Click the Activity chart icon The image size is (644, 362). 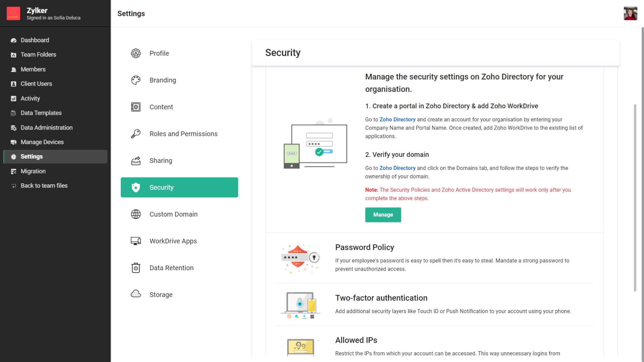pyautogui.click(x=14, y=99)
